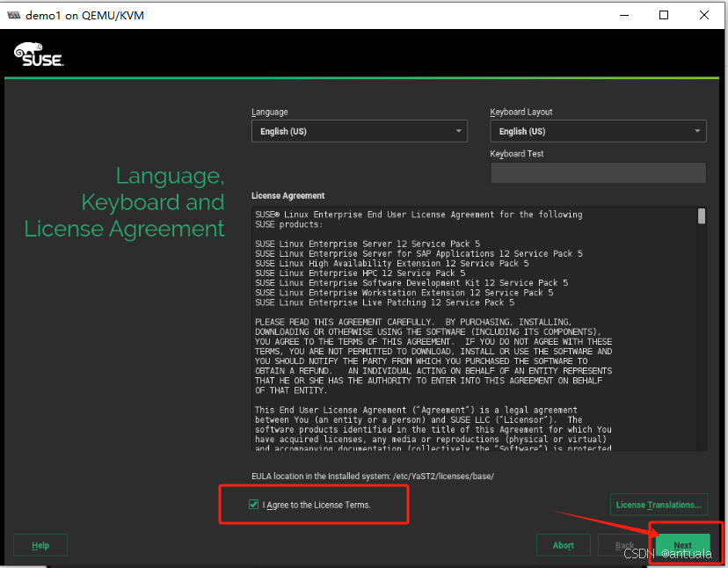Close the demo1 QEMU/KVM window
The width and height of the screenshot is (728, 568).
tap(704, 15)
